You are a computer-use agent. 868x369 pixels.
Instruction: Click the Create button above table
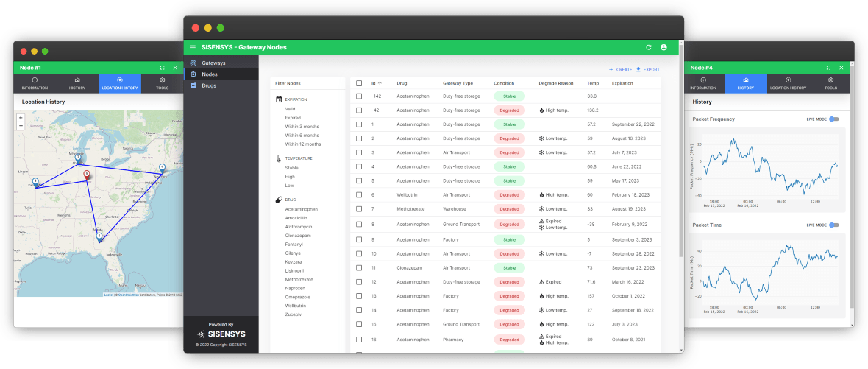tap(620, 69)
